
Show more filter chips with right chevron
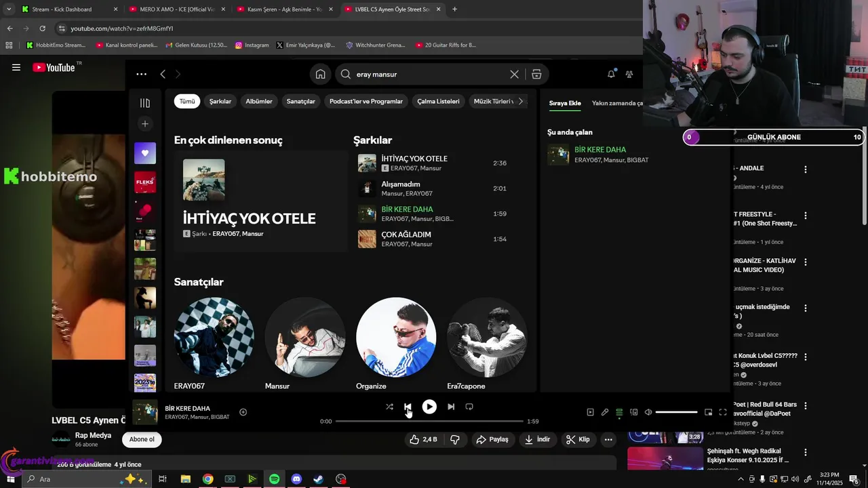[521, 102]
